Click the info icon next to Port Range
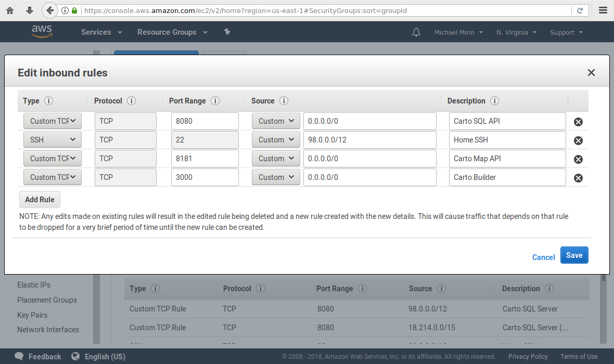614x364 pixels. pos(215,101)
